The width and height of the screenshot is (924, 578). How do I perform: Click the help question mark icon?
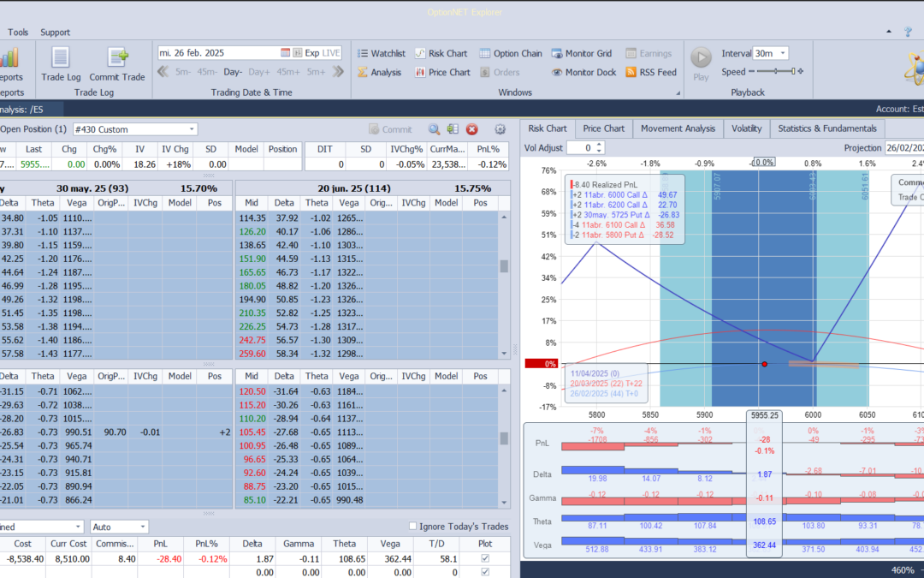[x=908, y=32]
